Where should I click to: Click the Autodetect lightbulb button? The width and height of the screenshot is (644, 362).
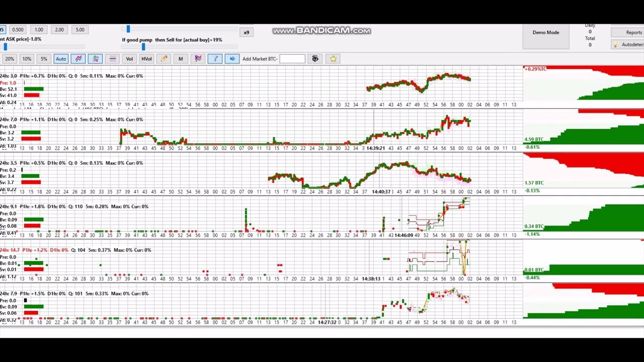coord(627,44)
